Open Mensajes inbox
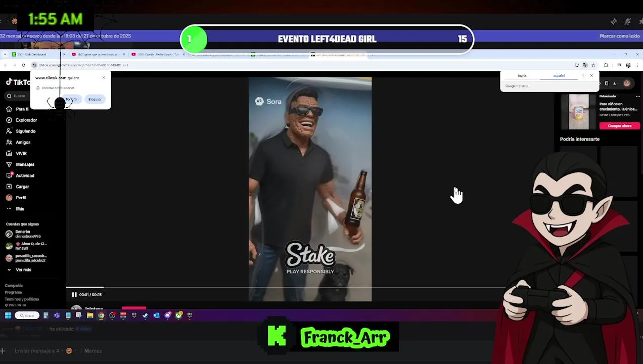The width and height of the screenshot is (643, 364). [x=20, y=165]
